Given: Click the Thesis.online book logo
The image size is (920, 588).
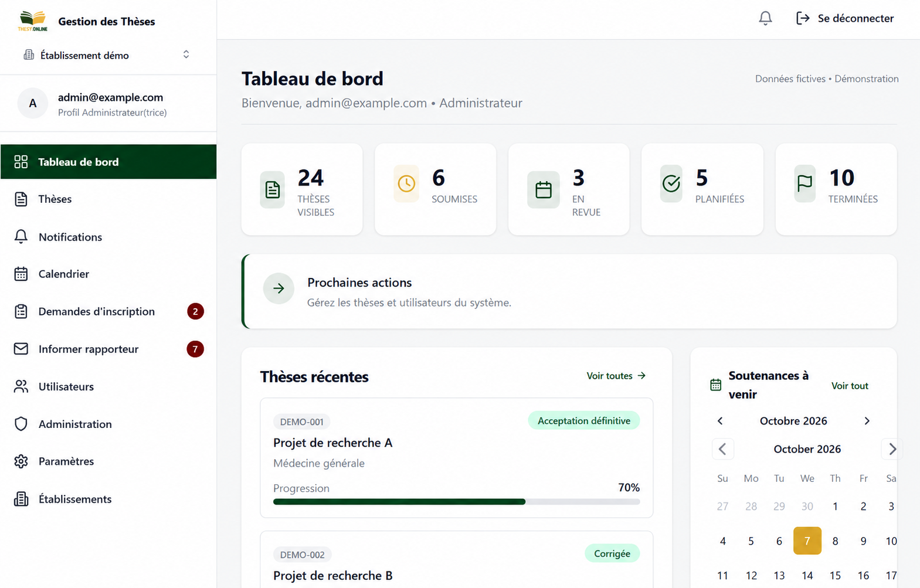Looking at the screenshot, I should 33,21.
